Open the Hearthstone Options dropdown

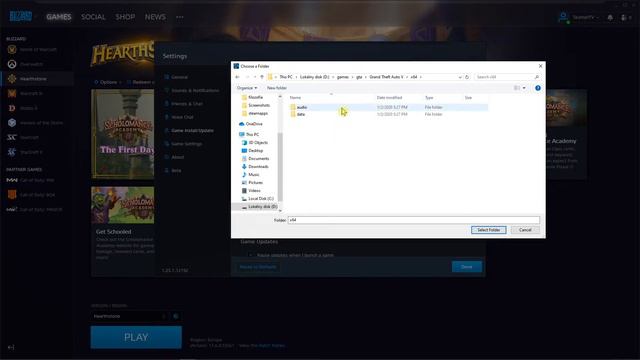[108, 82]
